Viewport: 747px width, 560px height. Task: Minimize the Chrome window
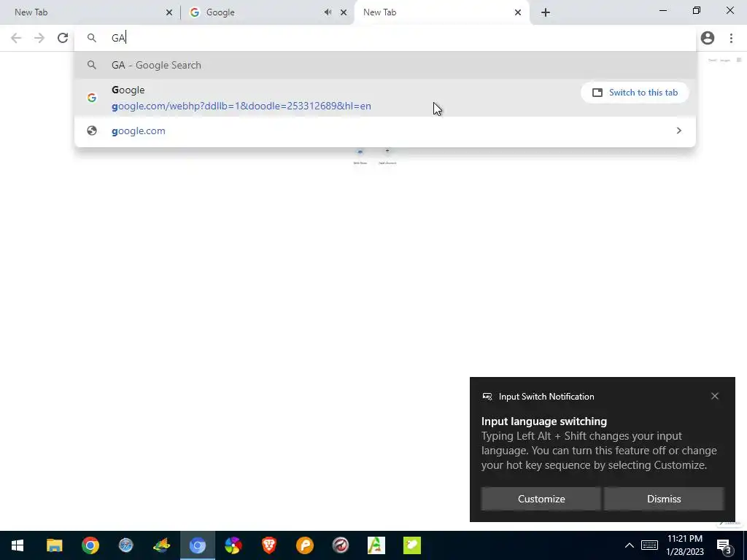coord(662,10)
